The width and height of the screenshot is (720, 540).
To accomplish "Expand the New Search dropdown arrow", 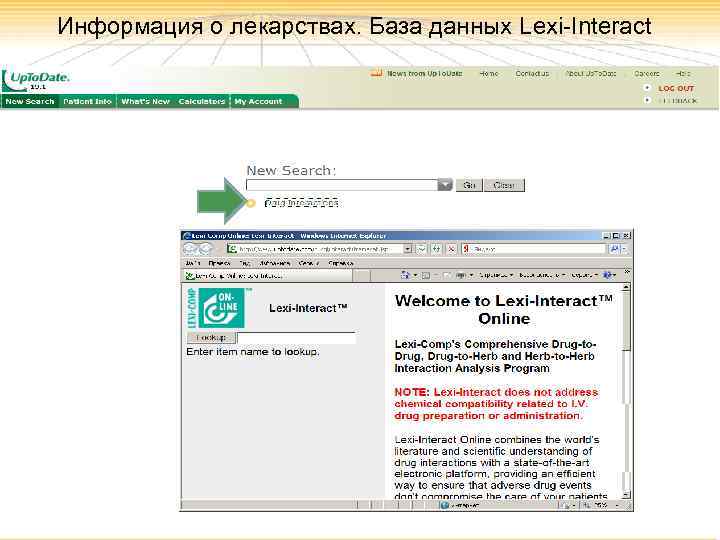I will pos(445,185).
